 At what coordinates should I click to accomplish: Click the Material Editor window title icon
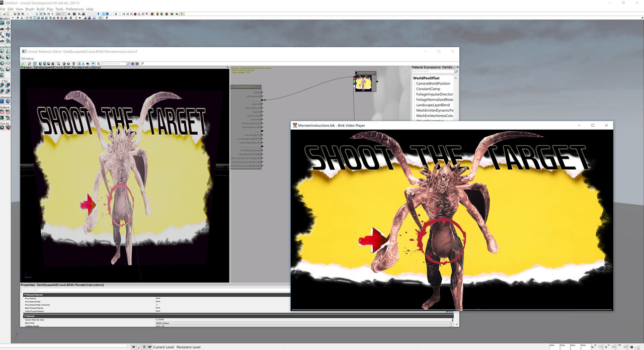pyautogui.click(x=24, y=51)
